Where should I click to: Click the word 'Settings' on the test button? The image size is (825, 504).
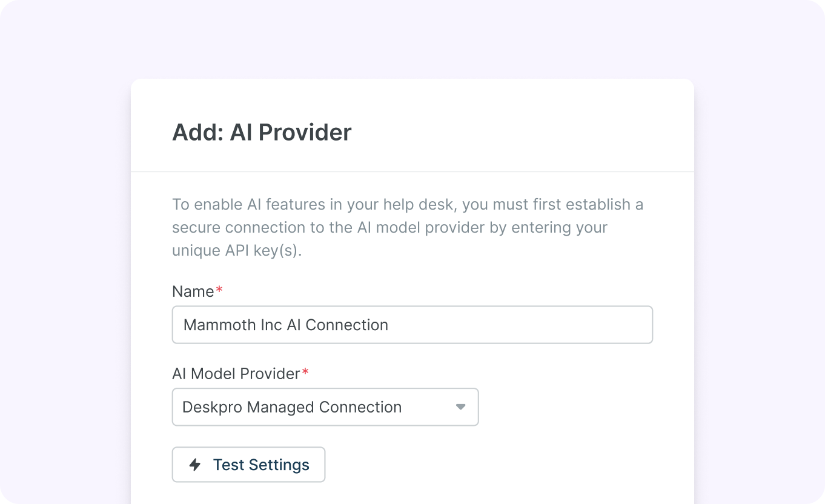[279, 465]
